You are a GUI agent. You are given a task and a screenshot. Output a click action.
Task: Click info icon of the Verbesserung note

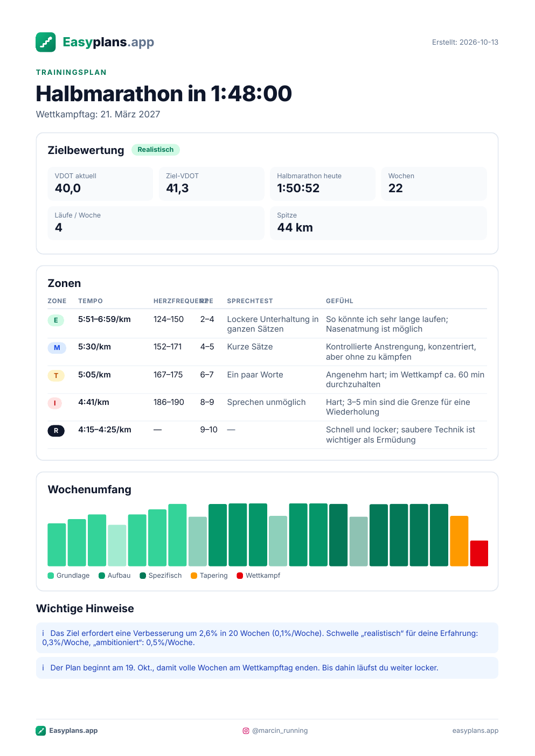pyautogui.click(x=43, y=633)
